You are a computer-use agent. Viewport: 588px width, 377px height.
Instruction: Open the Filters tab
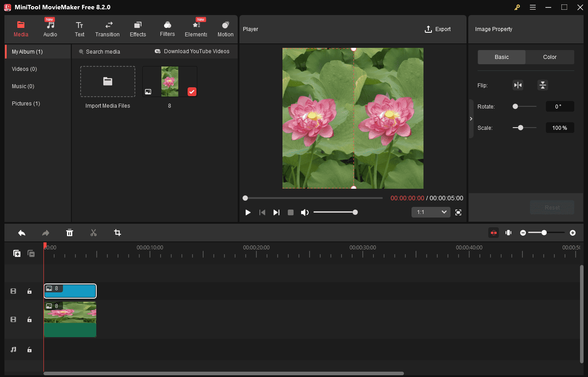coord(167,29)
